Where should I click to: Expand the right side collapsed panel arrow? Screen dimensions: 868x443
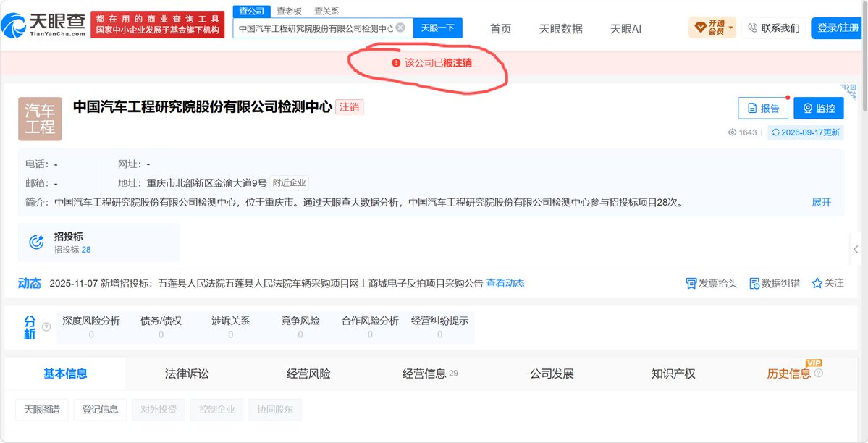point(856,249)
